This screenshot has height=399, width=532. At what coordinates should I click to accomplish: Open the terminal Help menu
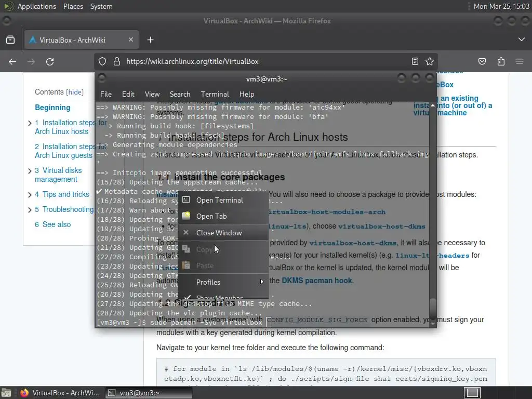tap(247, 94)
